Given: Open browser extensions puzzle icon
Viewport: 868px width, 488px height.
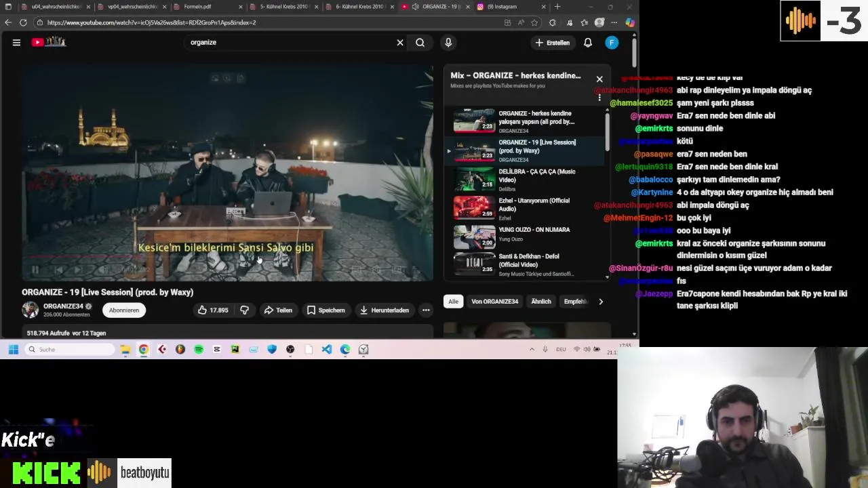Looking at the screenshot, I should tap(553, 22).
